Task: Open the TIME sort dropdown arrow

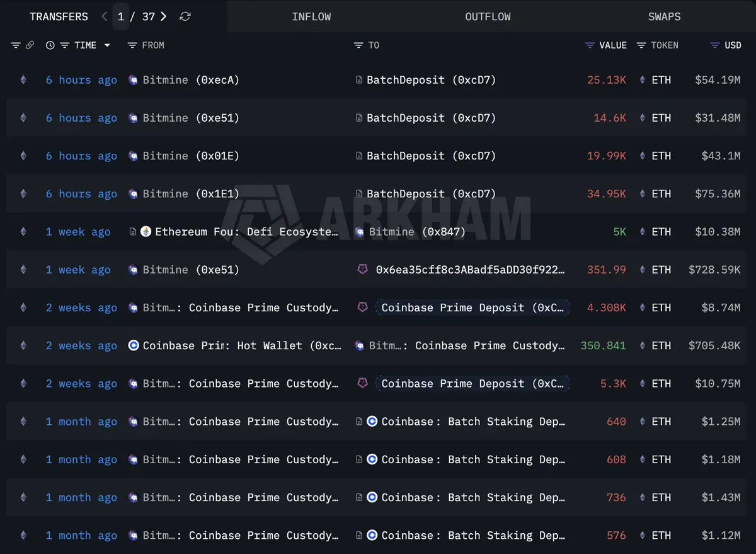Action: 107,45
